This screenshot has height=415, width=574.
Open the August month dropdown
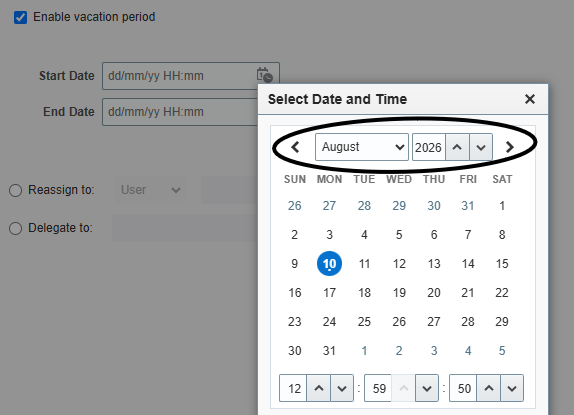(x=362, y=147)
